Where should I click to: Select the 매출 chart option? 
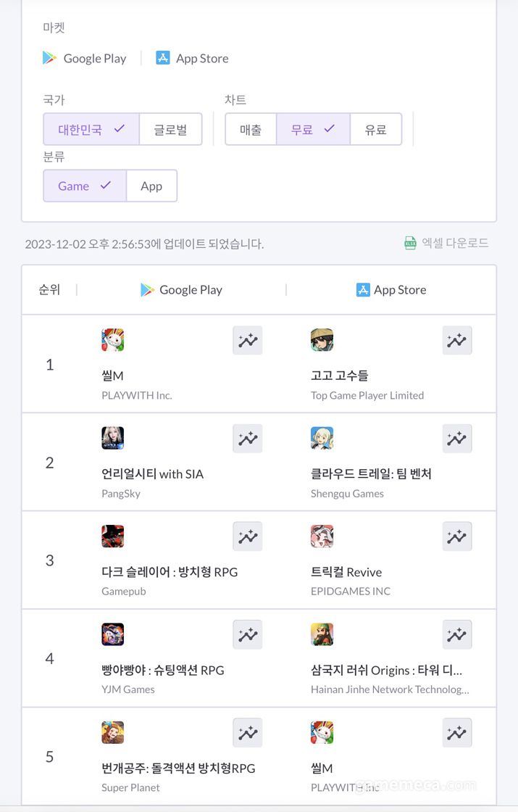[x=251, y=130]
